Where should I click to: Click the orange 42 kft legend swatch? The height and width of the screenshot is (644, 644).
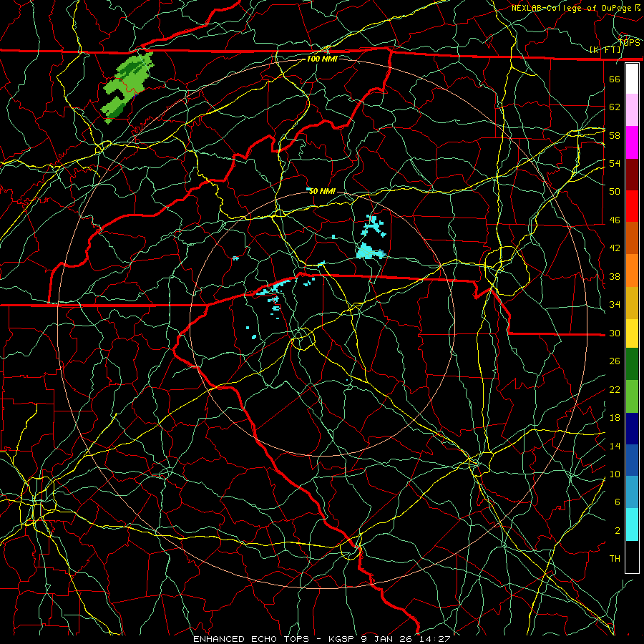(x=632, y=270)
